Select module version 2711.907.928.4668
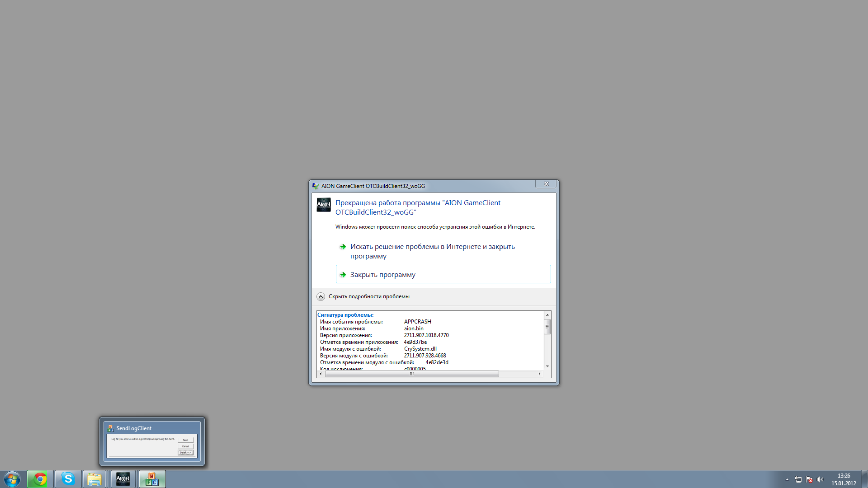This screenshot has width=868, height=488. [425, 356]
